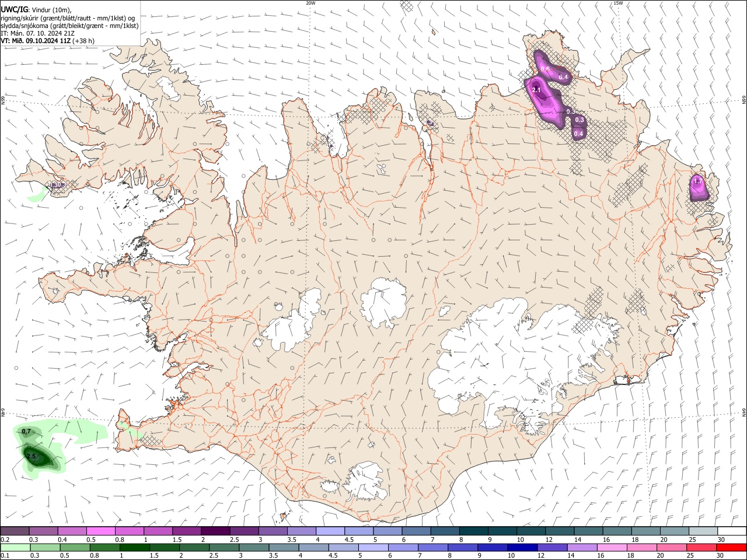
Task: Pick the white 30 swatch ending the snow scale
Action: pos(732,531)
